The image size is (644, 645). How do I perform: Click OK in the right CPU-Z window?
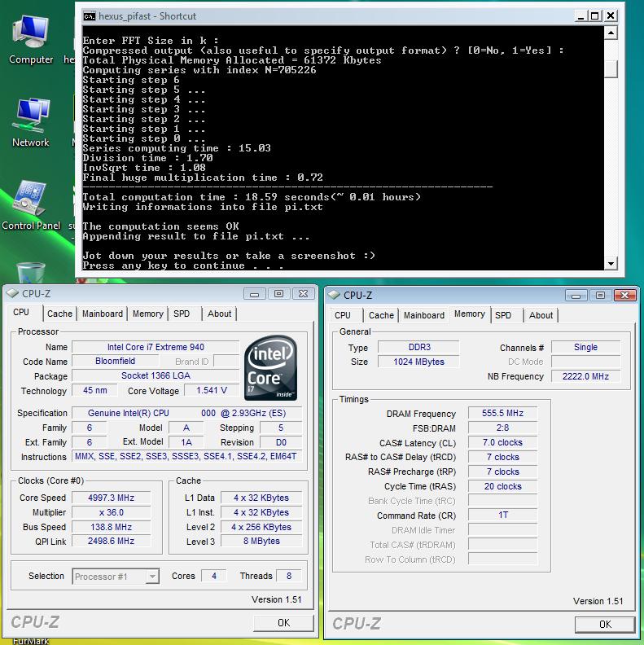coord(605,625)
